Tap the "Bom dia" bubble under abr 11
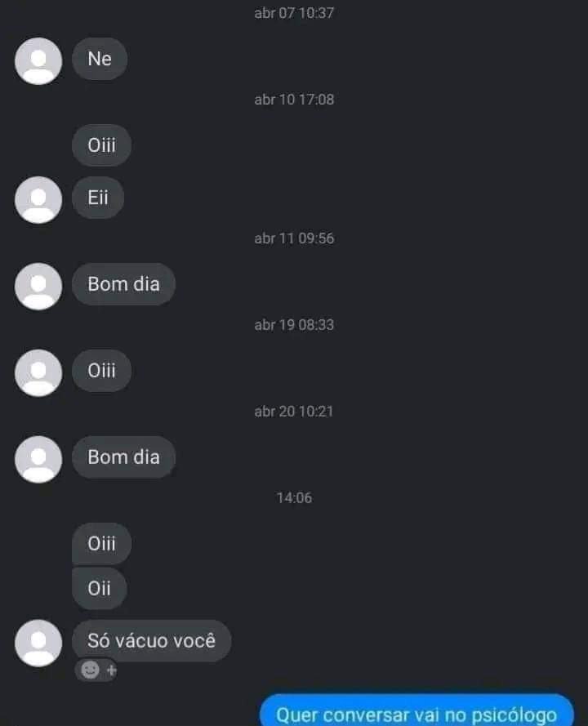Image resolution: width=588 pixels, height=726 pixels. [123, 284]
